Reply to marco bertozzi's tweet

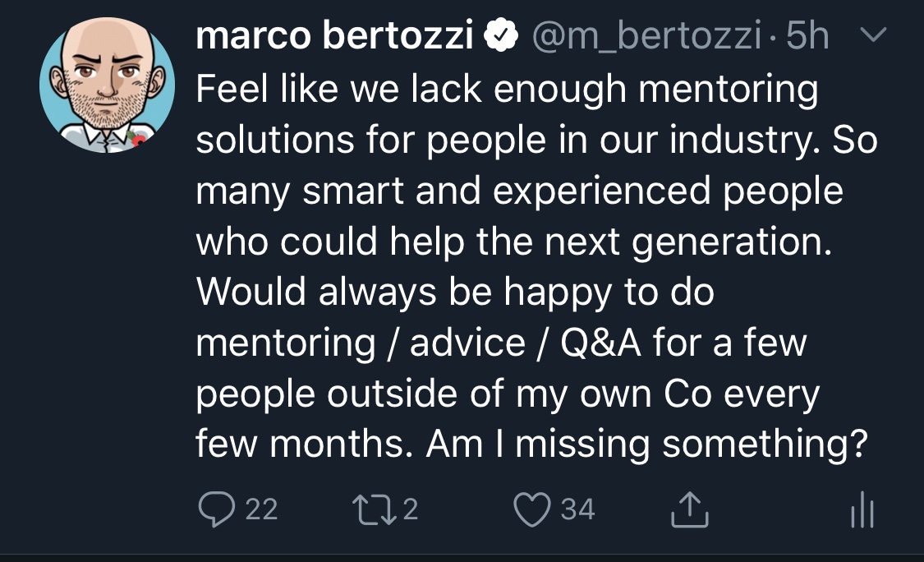point(217,509)
